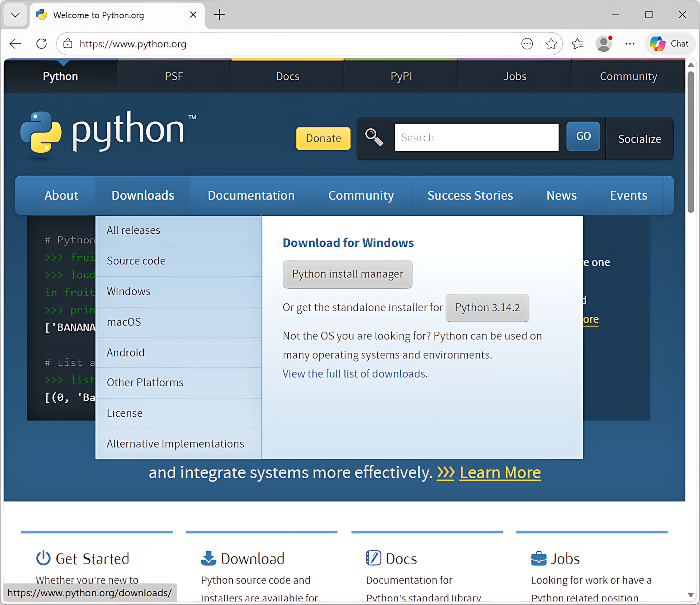Click the magnifying glass search icon
The image size is (700, 605).
click(x=374, y=137)
